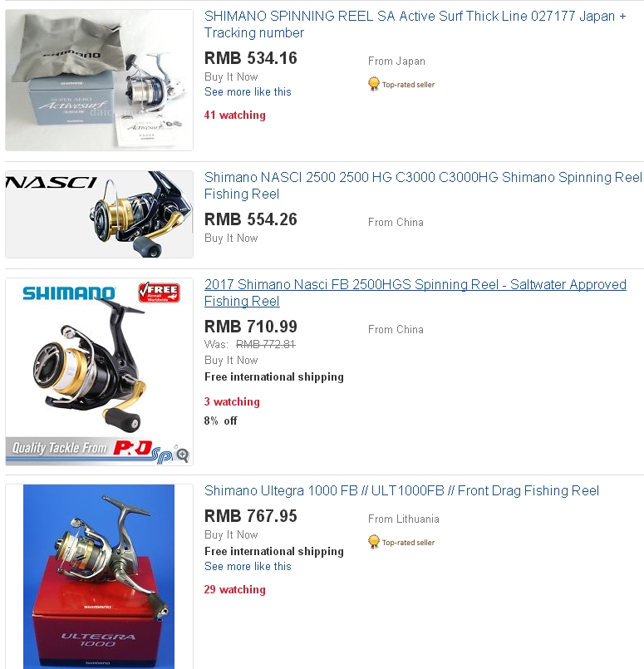Open the 2017 Shimano Nasci FB 2500HGS listing
Screen dimensions: 644x669
[415, 293]
